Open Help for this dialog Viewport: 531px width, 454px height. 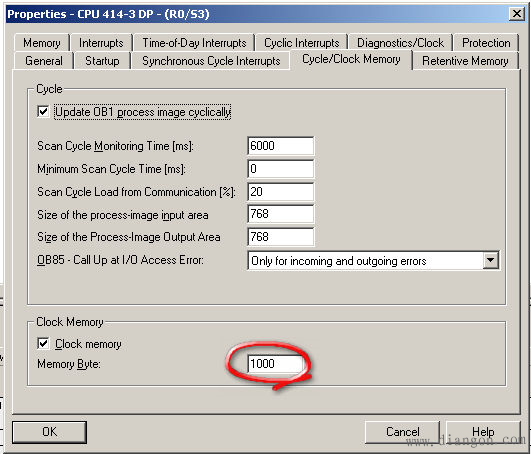tap(483, 432)
